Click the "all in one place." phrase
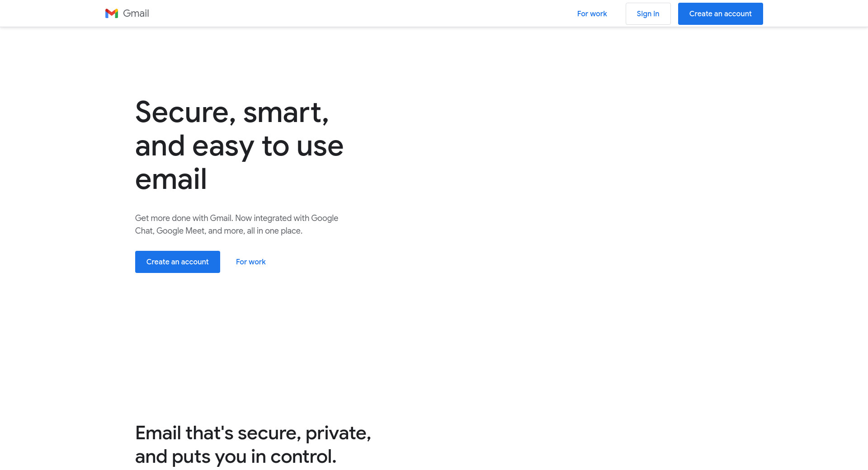The width and height of the screenshot is (868, 470). [x=274, y=230]
